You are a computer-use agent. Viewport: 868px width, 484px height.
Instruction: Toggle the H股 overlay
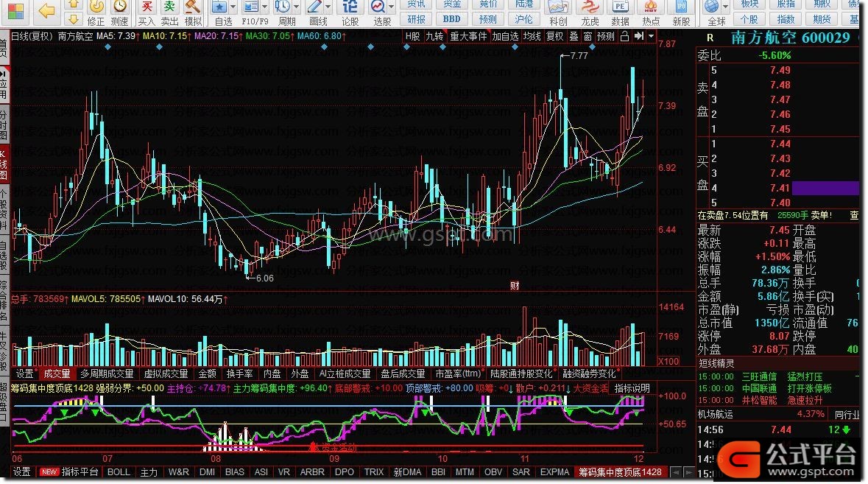412,37
